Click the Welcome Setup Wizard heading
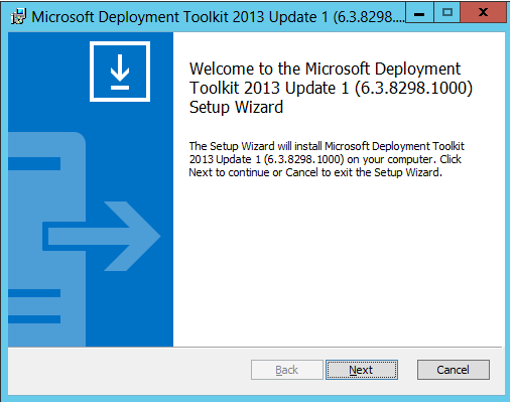Screen dimensions: 510x402 click(x=331, y=88)
